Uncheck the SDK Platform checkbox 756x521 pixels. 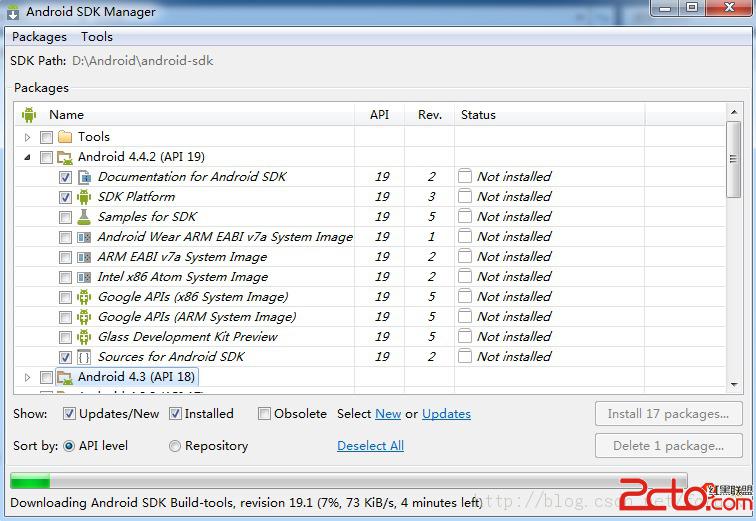pos(65,197)
